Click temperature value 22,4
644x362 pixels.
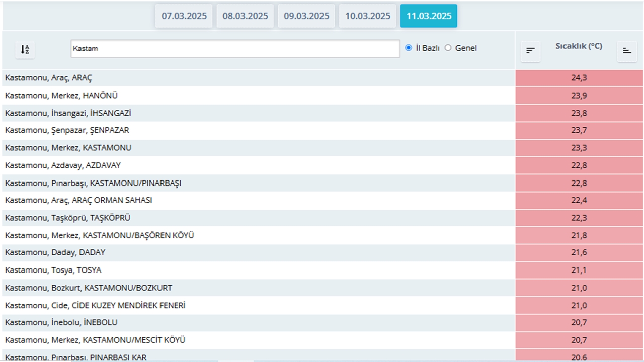point(579,200)
